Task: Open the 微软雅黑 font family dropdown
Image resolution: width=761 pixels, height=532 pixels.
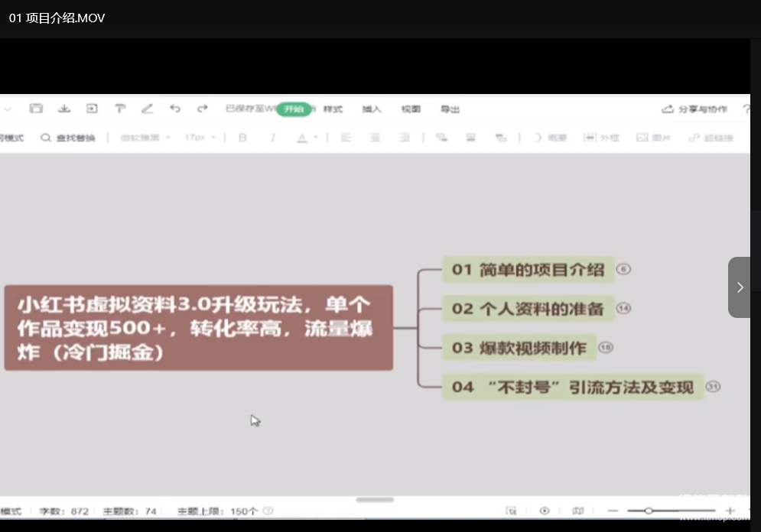Action: (x=145, y=138)
